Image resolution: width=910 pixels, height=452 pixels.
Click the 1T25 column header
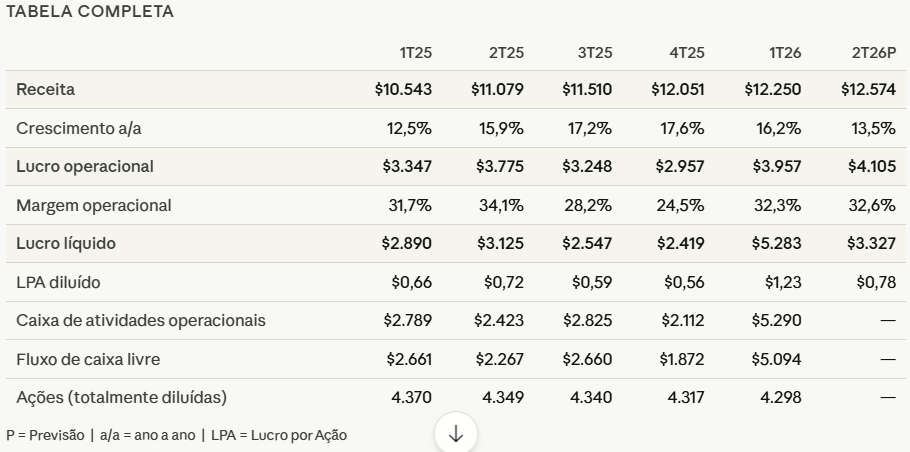tap(414, 53)
